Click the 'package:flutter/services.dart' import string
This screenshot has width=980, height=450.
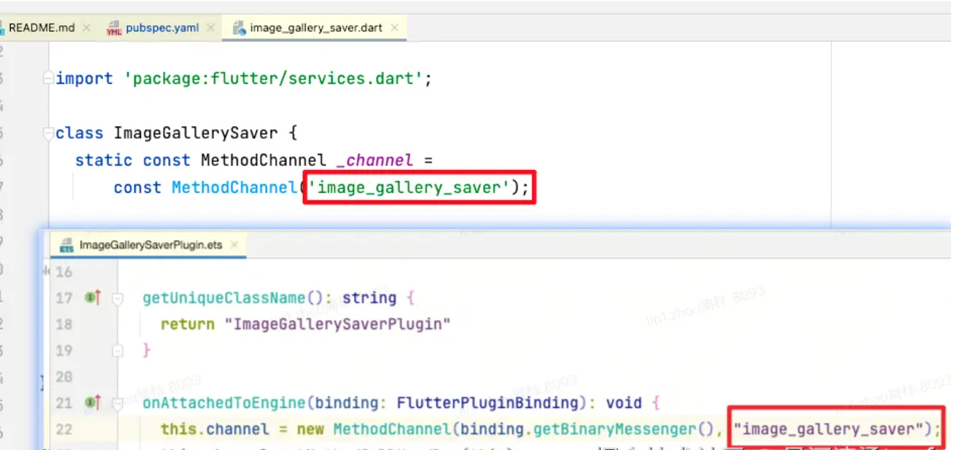[x=273, y=79]
